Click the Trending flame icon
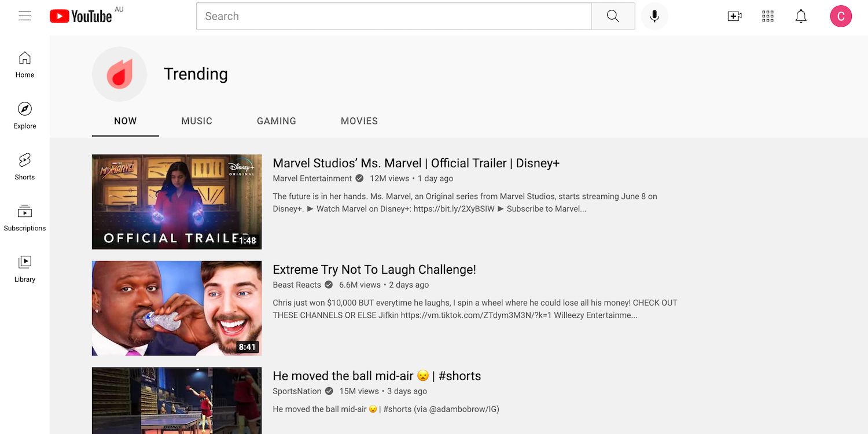This screenshot has height=434, width=868. pyautogui.click(x=119, y=74)
